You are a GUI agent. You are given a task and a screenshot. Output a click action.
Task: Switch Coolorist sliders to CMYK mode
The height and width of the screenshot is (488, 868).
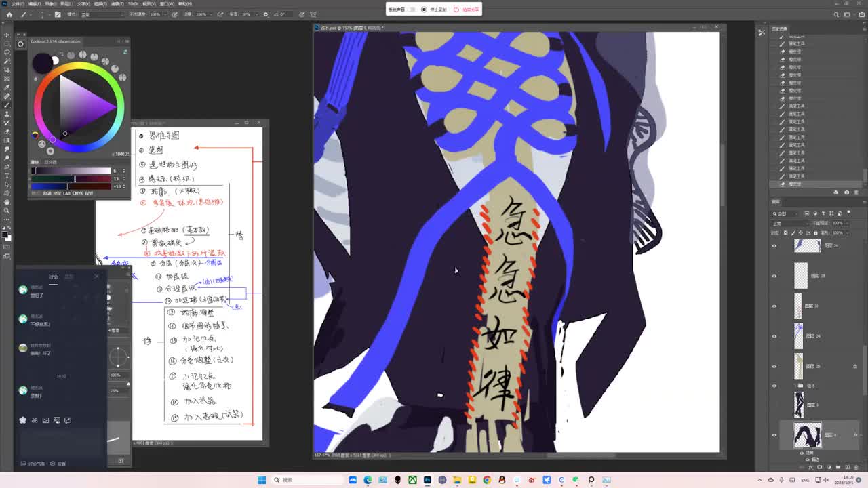(x=78, y=193)
